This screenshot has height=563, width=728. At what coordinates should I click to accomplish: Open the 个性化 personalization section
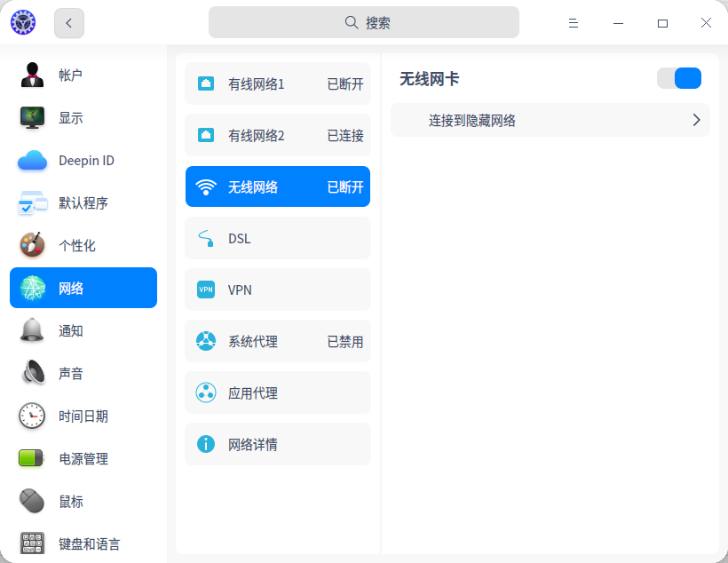[83, 246]
